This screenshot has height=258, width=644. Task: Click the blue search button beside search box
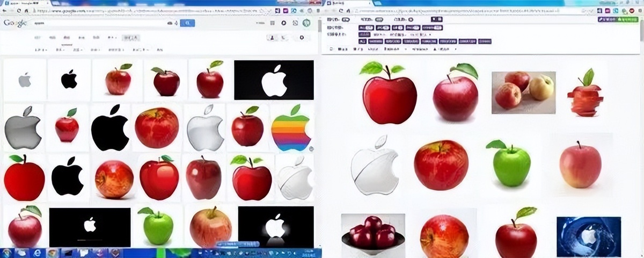coord(187,23)
